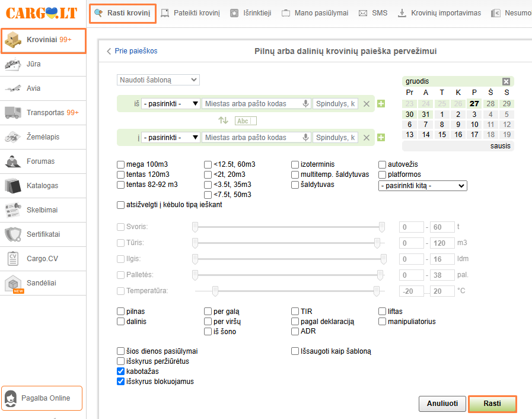Tick the ADR checkbox
The width and height of the screenshot is (532, 419).
tap(295, 332)
